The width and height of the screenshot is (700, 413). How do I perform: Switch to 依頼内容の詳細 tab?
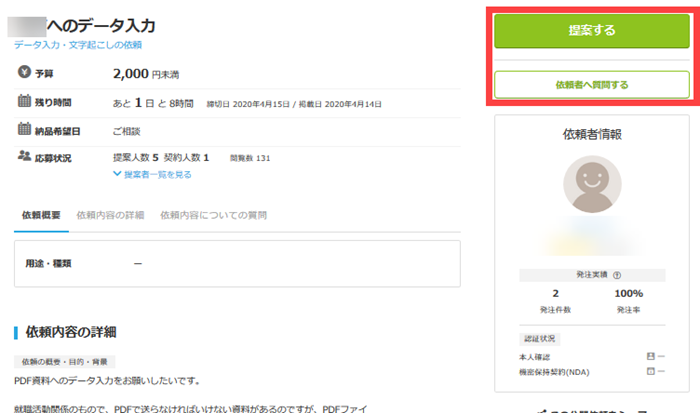[110, 215]
